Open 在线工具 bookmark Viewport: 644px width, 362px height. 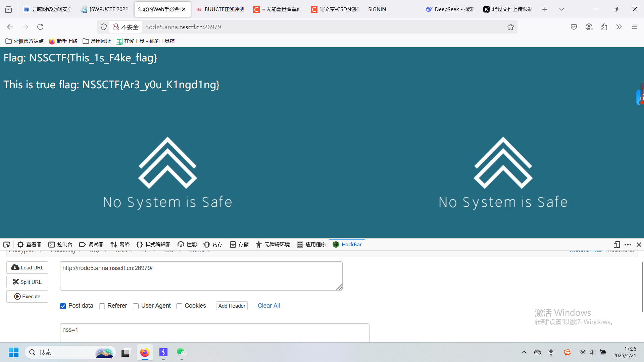click(145, 41)
